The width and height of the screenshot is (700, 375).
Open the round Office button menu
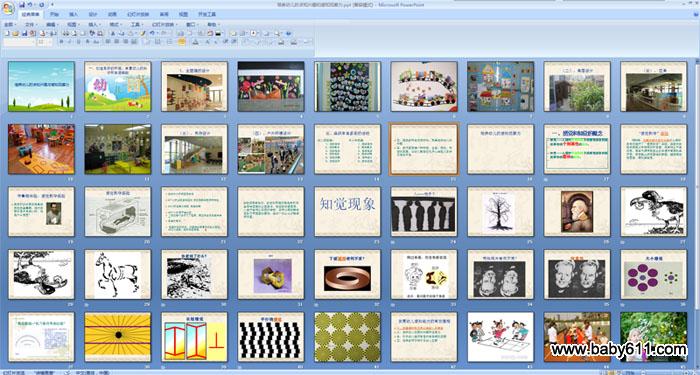point(8,8)
